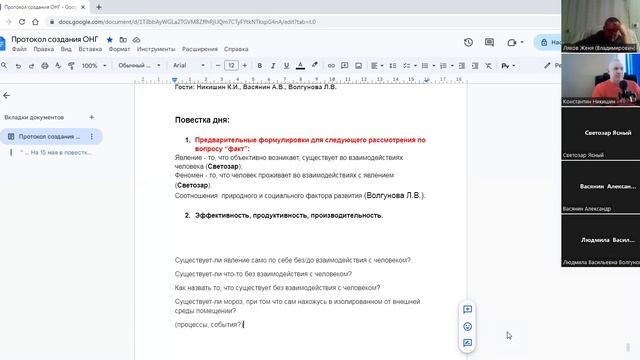Viewport: 640px width, 360px height.
Task: Increase the paragraph indent
Action: [x=475, y=66]
